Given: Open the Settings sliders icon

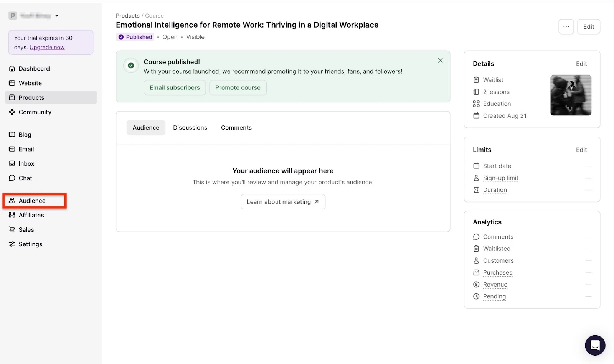Looking at the screenshot, I should point(12,244).
